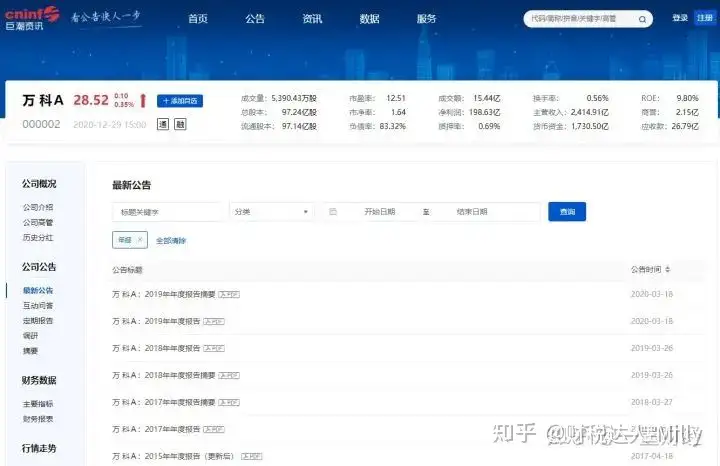This screenshot has width=720, height=466.
Task: Sort by 公告时间 arrow icon
Action: [668, 269]
